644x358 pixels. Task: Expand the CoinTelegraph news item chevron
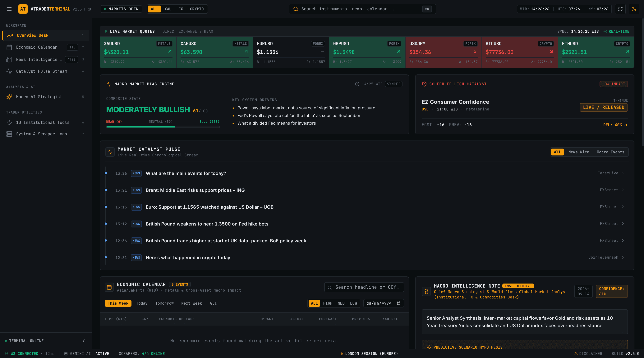[x=623, y=257]
